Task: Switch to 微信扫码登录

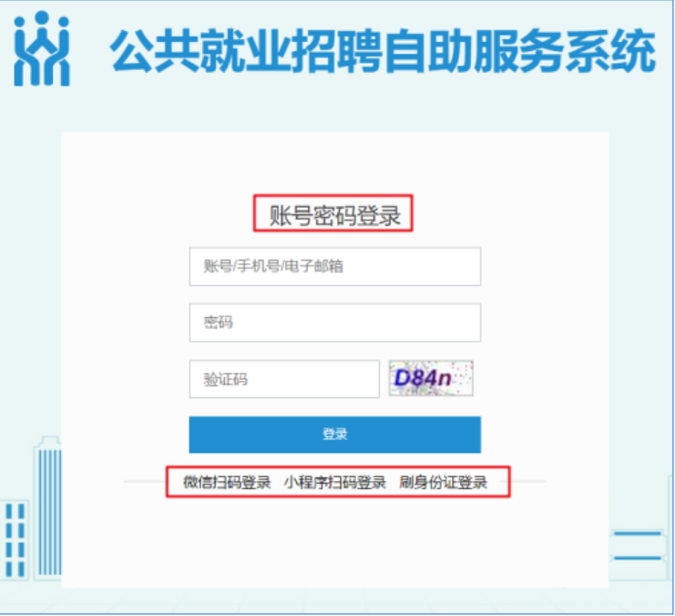Action: (227, 482)
